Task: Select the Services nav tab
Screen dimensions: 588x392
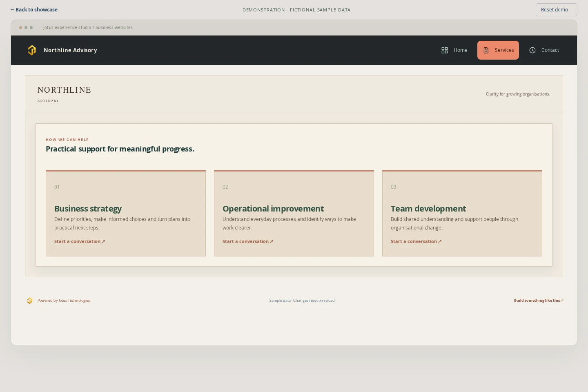Action: tap(498, 50)
